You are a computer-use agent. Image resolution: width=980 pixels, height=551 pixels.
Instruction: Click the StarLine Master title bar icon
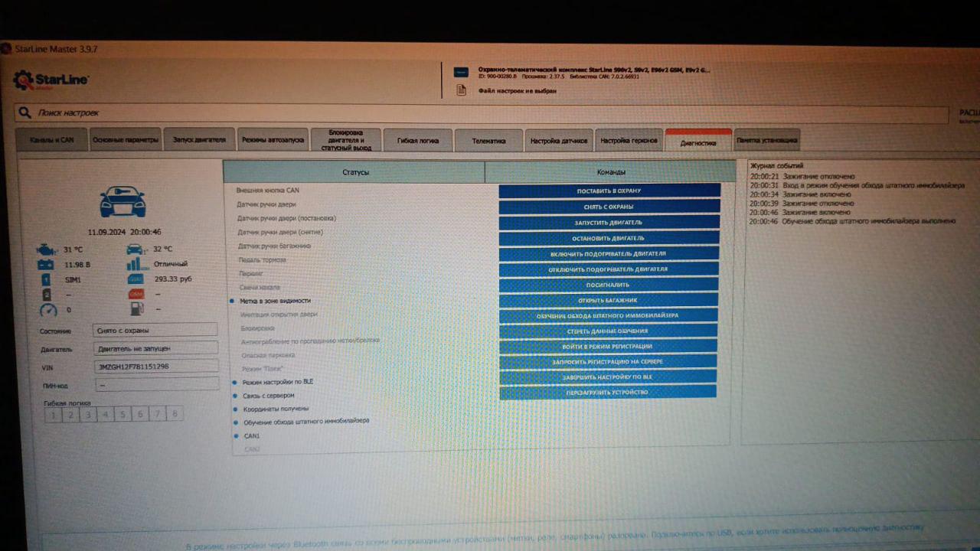tap(7, 49)
